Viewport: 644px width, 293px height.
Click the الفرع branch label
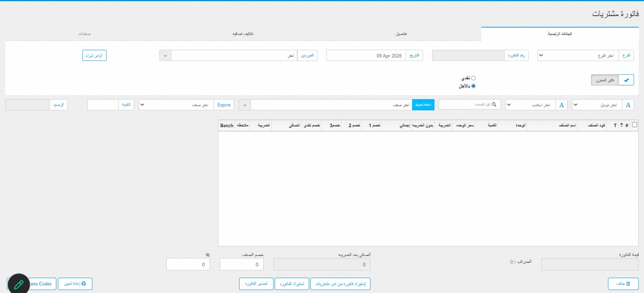pyautogui.click(x=626, y=56)
